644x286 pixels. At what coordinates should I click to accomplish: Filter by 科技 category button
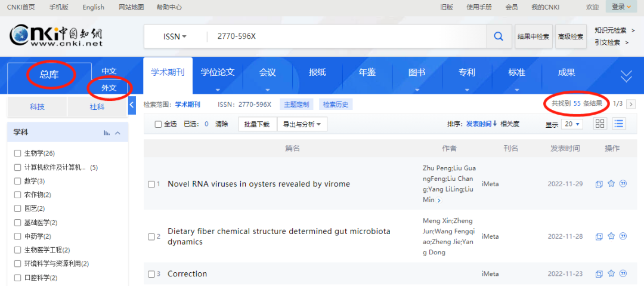(37, 107)
